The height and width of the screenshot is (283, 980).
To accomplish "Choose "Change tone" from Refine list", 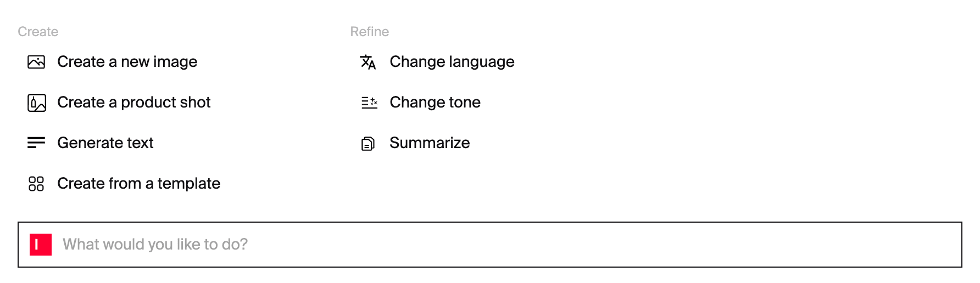I will [435, 103].
